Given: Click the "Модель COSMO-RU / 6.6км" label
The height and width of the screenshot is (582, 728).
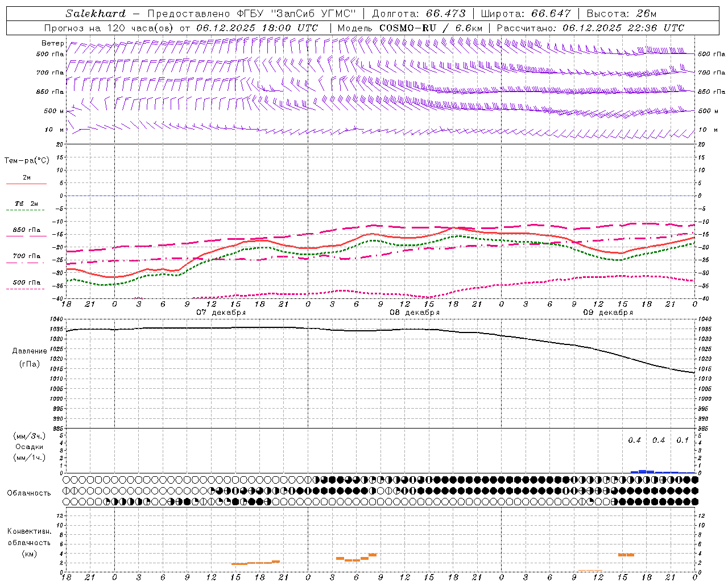Looking at the screenshot, I should (410, 28).
